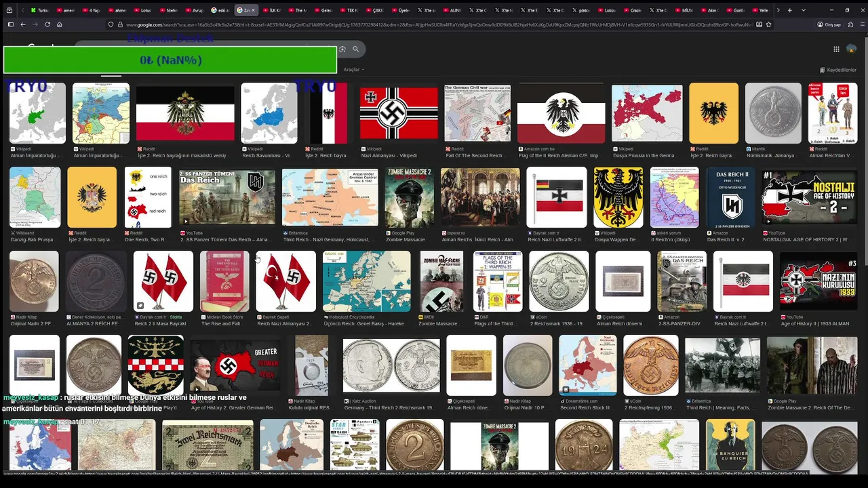This screenshot has width=868, height=488.
Task: Bookmark this page with the star
Action: click(x=768, y=24)
